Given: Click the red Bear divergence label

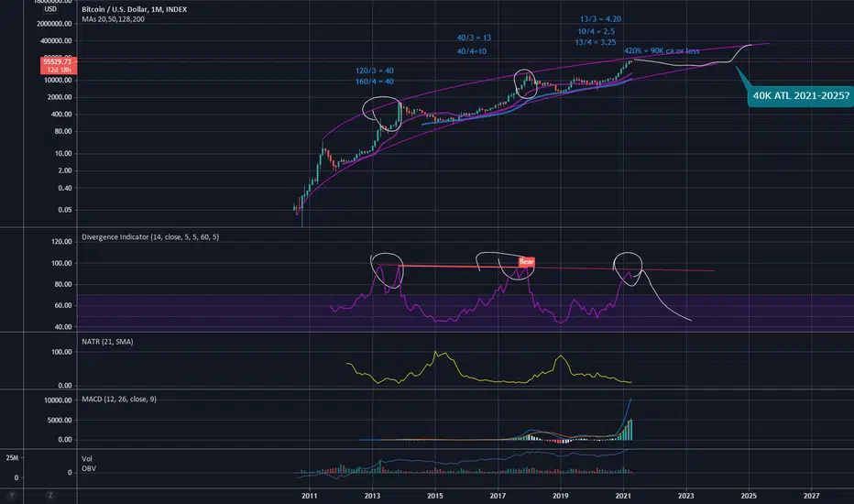Looking at the screenshot, I should pos(527,261).
